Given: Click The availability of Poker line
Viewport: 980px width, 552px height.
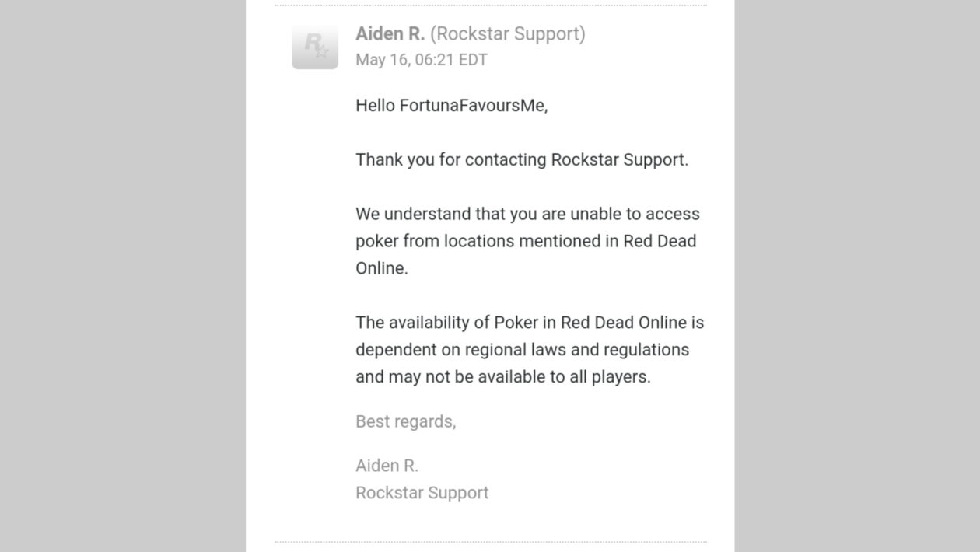Looking at the screenshot, I should coord(529,323).
